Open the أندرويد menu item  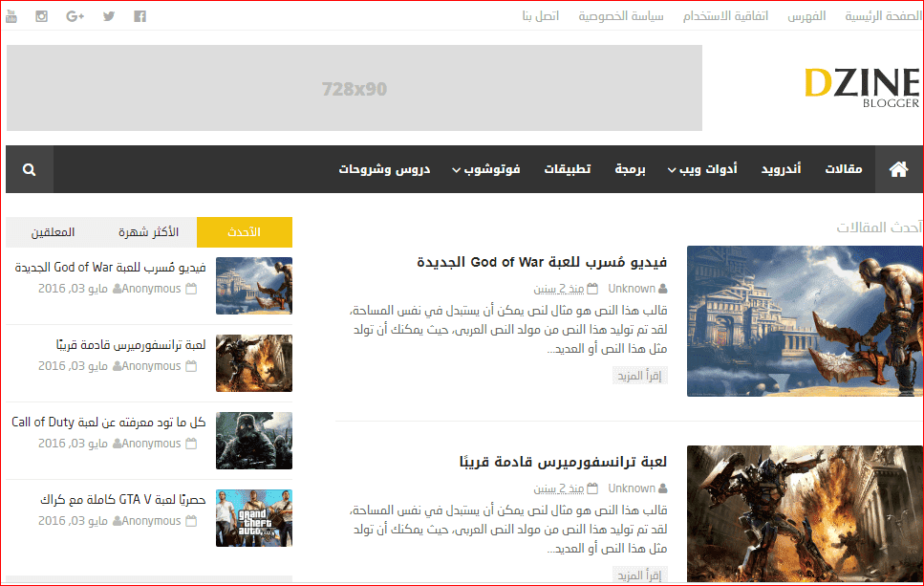[781, 170]
